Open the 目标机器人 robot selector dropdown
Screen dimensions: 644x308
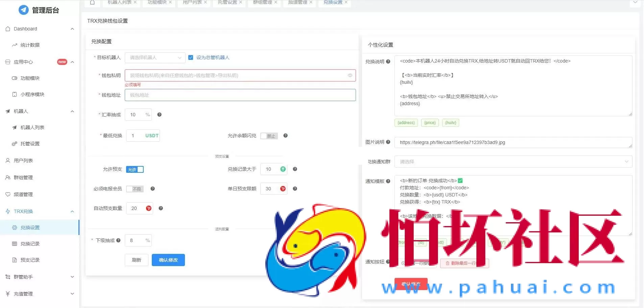[x=154, y=57]
